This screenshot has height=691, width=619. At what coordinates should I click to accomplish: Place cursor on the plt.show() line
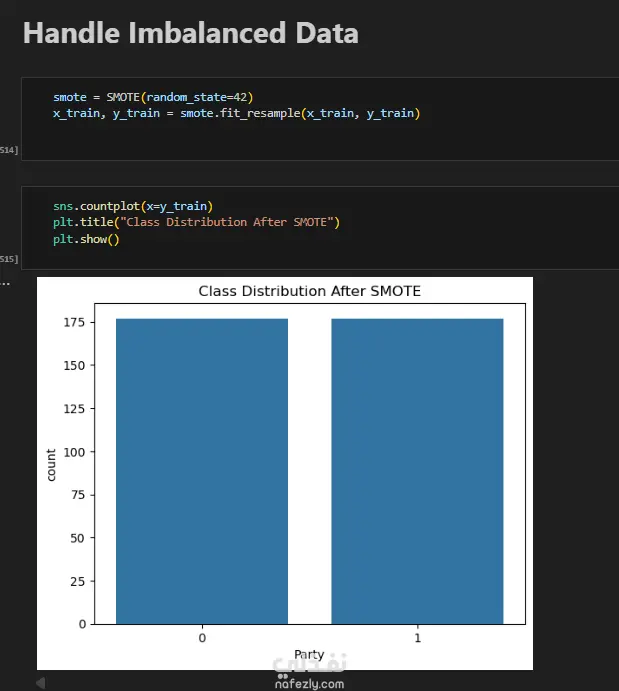87,239
